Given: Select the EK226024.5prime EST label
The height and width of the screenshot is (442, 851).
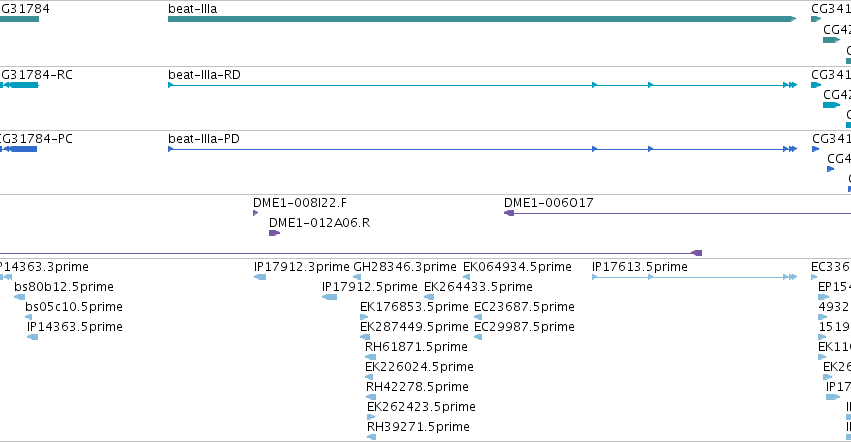Looking at the screenshot, I should [420, 368].
